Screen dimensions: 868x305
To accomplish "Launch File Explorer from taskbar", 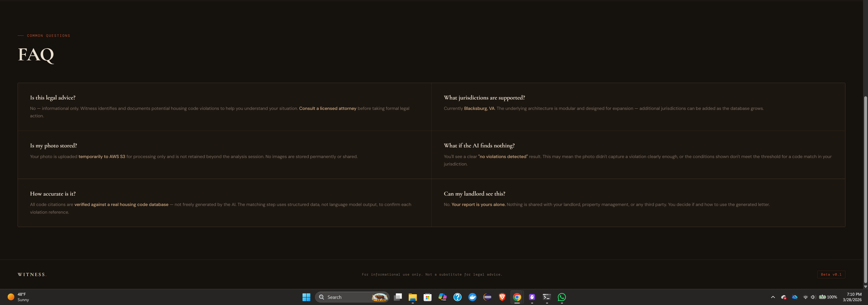I will coord(412,297).
